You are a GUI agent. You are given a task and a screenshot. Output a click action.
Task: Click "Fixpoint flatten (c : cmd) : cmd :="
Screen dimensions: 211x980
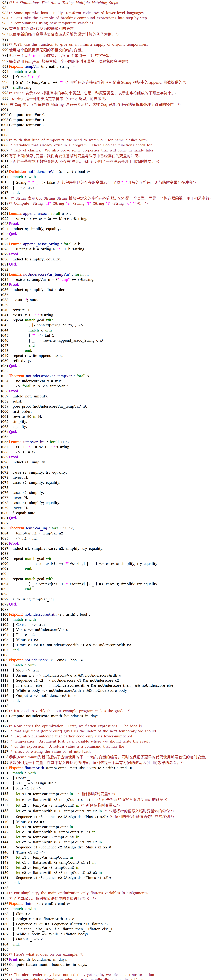click(40, 904)
